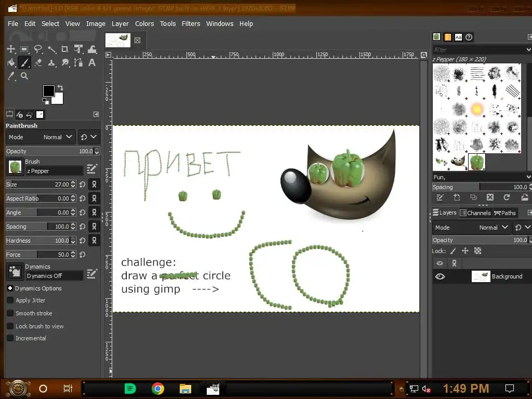Open the Filters menu
532x399 pixels.
[x=191, y=23]
